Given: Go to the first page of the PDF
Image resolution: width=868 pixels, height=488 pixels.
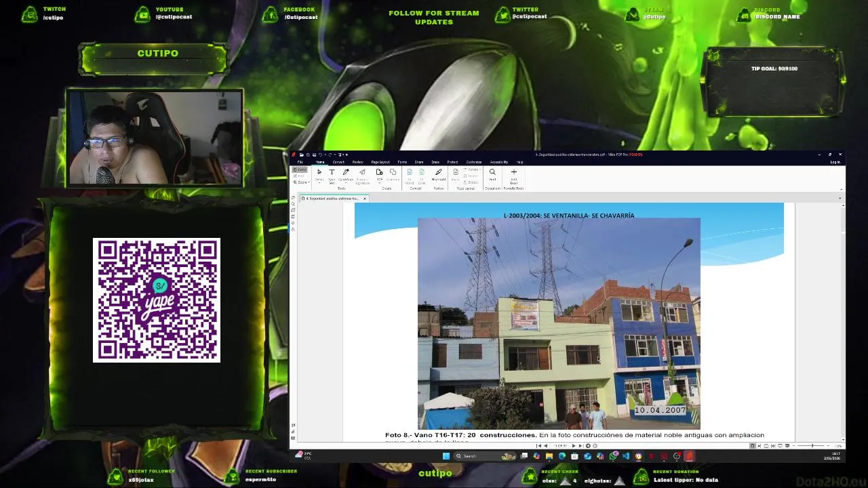Looking at the screenshot, I should click(x=538, y=446).
